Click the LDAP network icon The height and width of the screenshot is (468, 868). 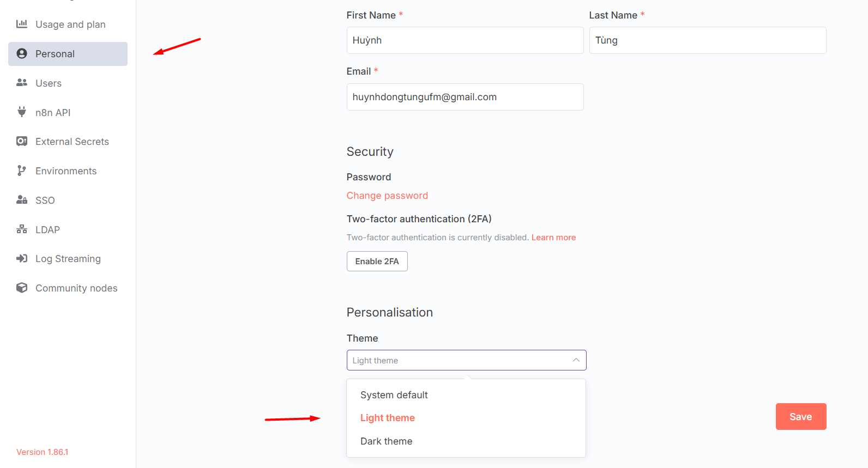coord(22,229)
